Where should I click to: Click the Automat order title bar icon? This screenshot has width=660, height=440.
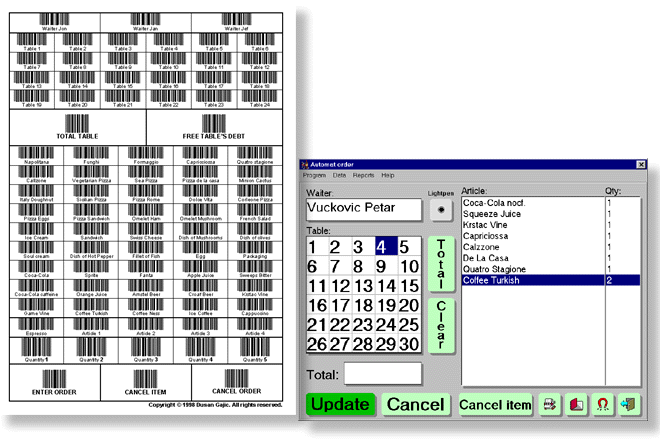(305, 165)
